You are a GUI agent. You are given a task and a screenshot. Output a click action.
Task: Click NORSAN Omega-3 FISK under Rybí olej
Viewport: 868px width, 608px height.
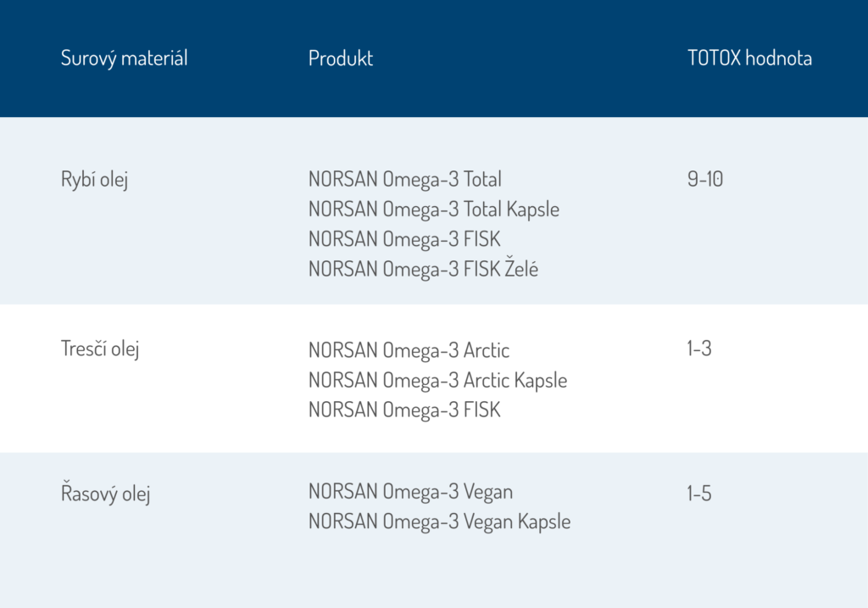pyautogui.click(x=404, y=239)
